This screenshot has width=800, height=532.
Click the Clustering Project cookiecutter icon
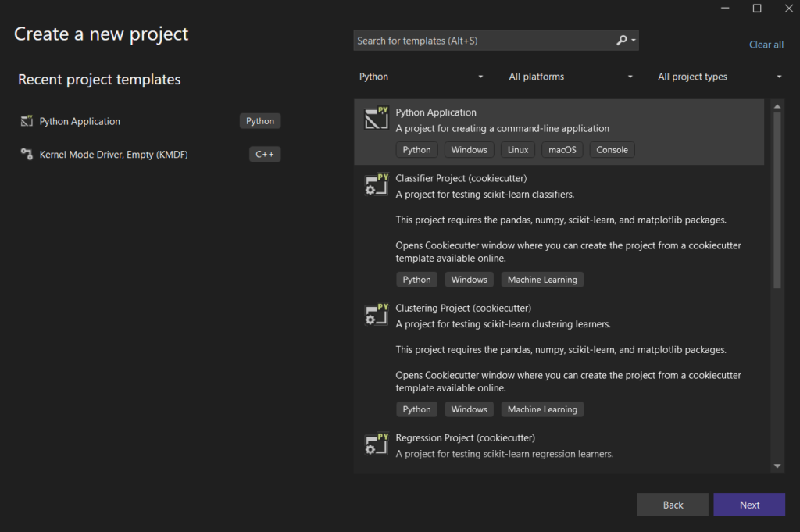click(377, 314)
